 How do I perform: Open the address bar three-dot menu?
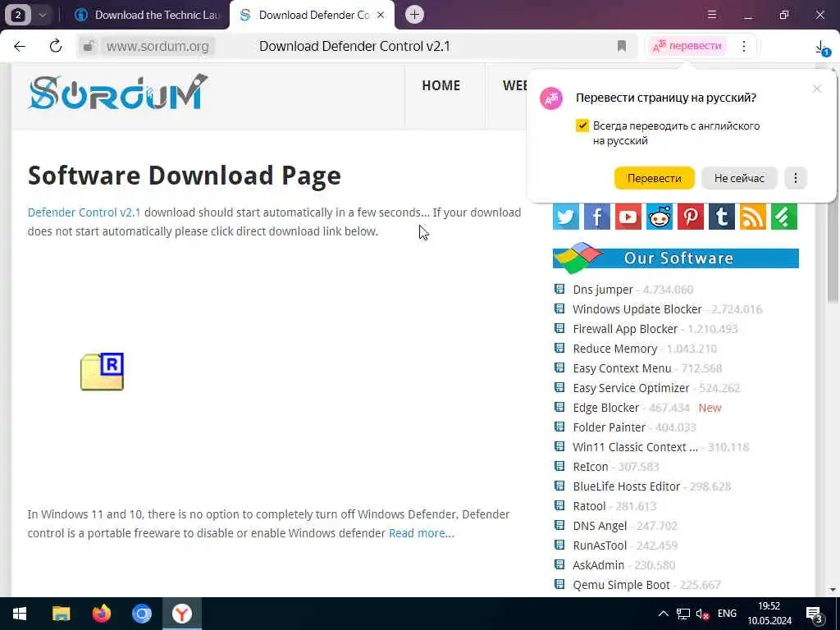tap(743, 46)
